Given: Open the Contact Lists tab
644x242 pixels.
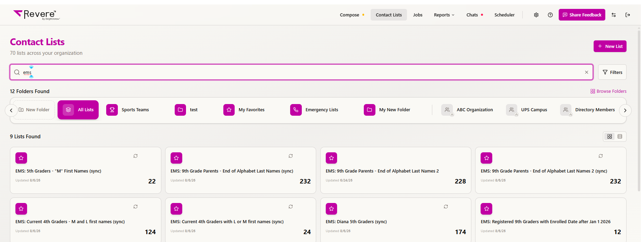Looking at the screenshot, I should click(389, 15).
